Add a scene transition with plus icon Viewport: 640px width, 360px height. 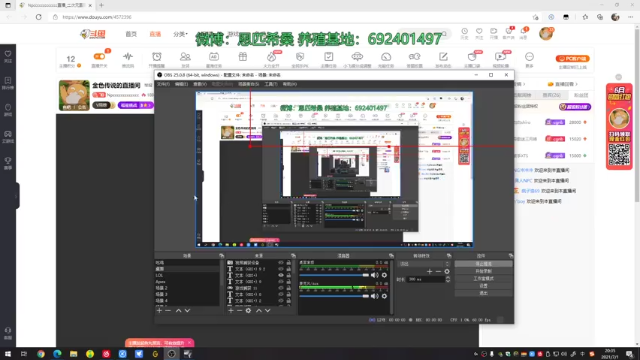tap(429, 271)
